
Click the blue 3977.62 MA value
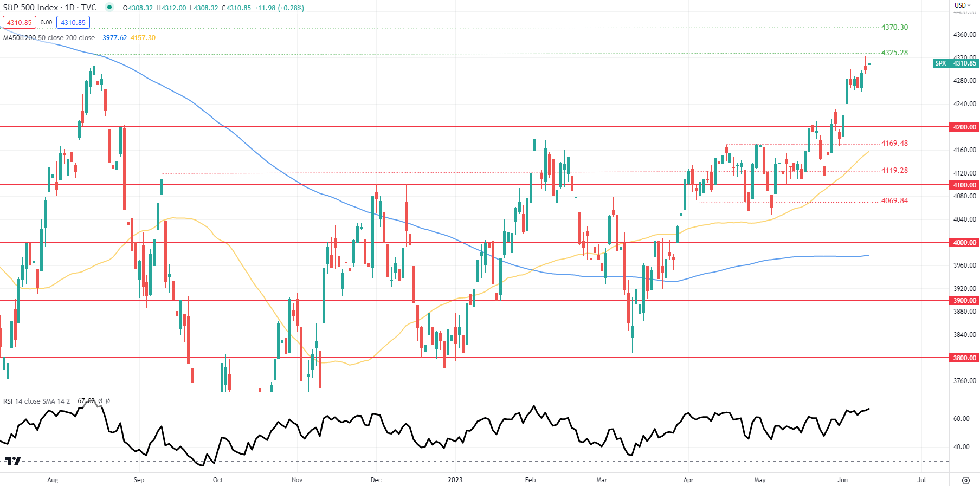(x=115, y=38)
